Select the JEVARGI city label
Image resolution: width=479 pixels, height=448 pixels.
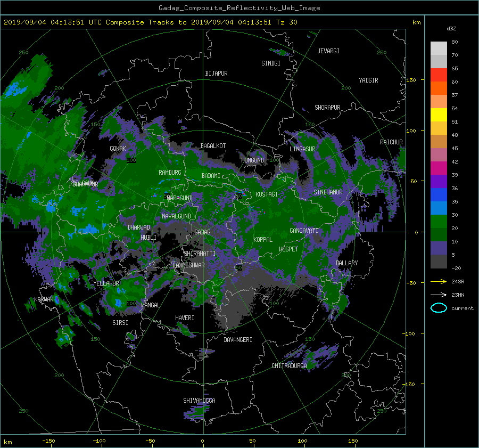click(328, 51)
